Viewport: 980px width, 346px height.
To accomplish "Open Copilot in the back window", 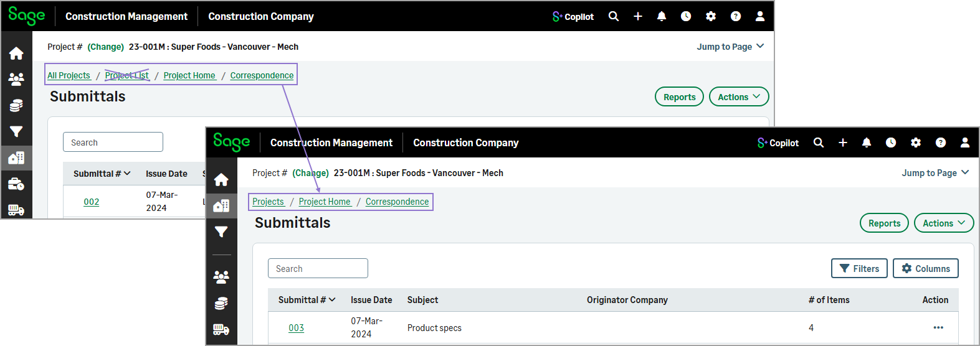I will (573, 17).
